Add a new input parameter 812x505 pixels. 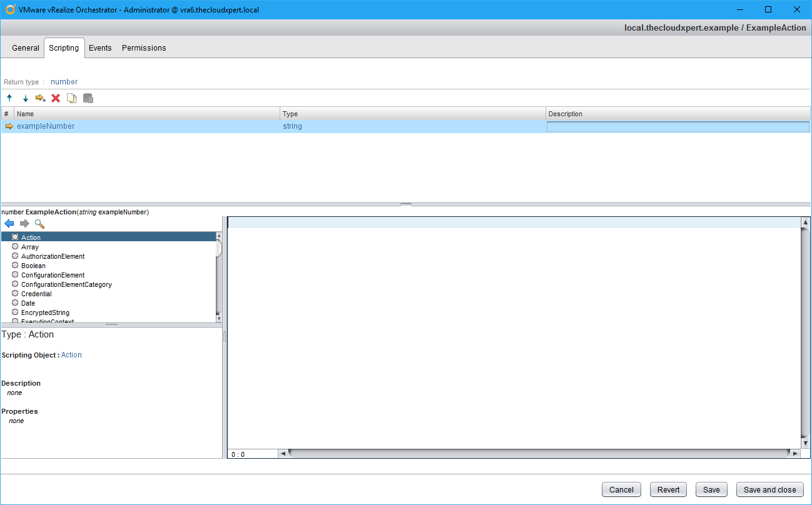pos(41,98)
